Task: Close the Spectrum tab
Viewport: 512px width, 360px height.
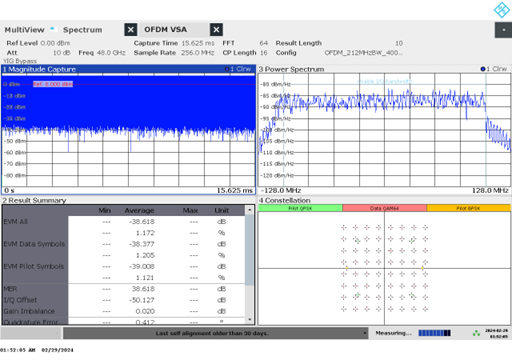Action: (131, 30)
